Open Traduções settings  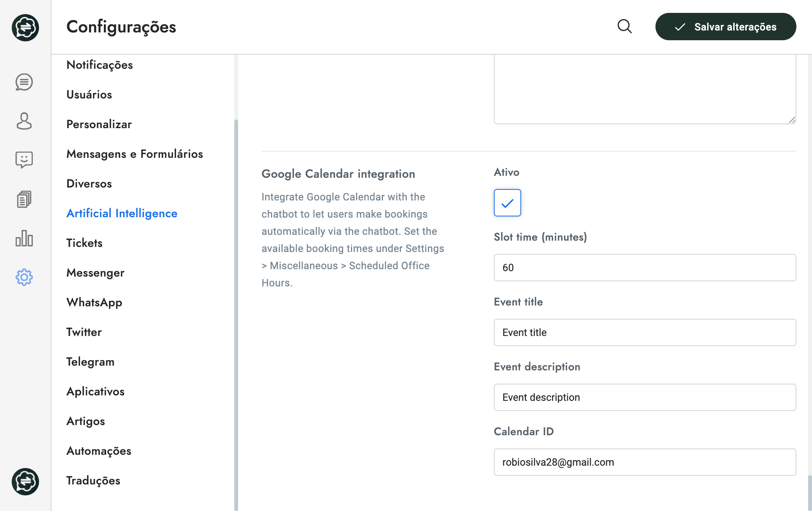point(93,481)
